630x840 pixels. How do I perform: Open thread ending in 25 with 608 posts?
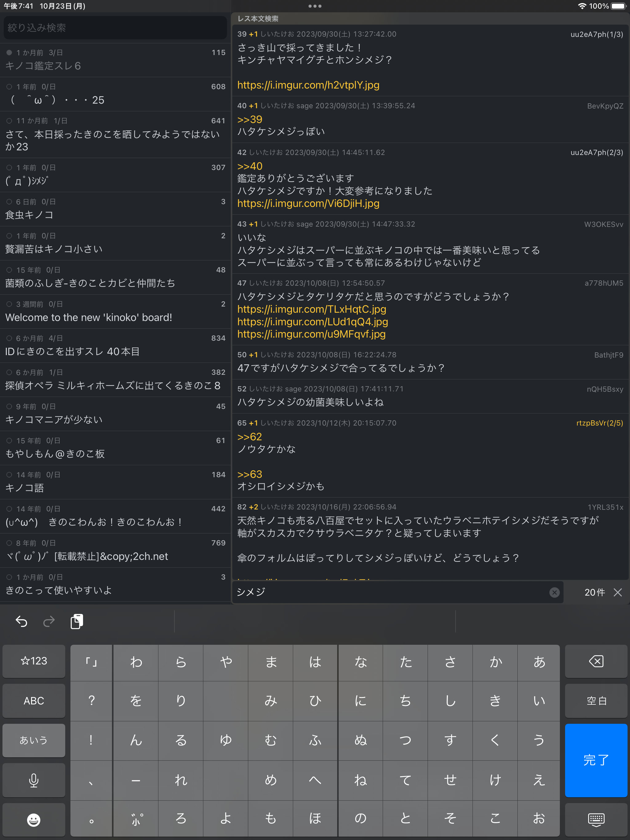pyautogui.click(x=115, y=94)
